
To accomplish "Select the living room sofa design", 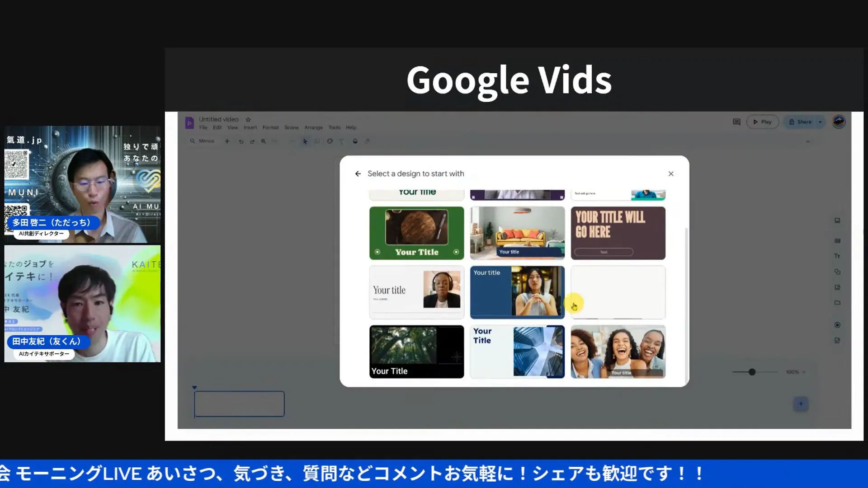I will pyautogui.click(x=517, y=233).
